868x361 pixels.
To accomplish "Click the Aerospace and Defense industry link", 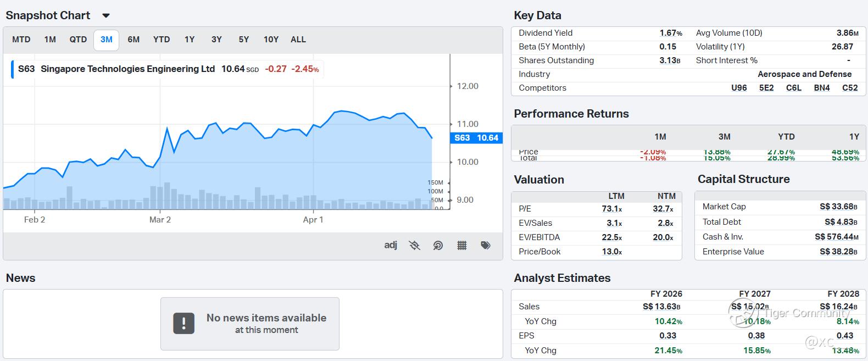I will coord(804,74).
